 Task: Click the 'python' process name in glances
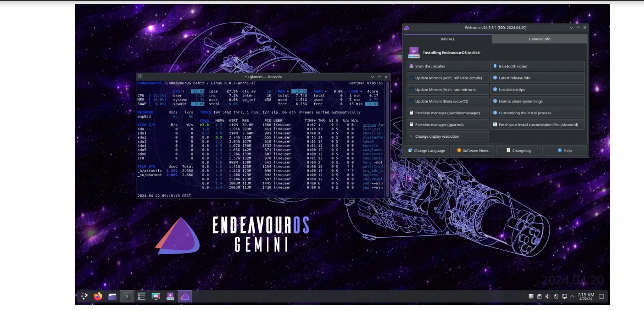[369, 125]
